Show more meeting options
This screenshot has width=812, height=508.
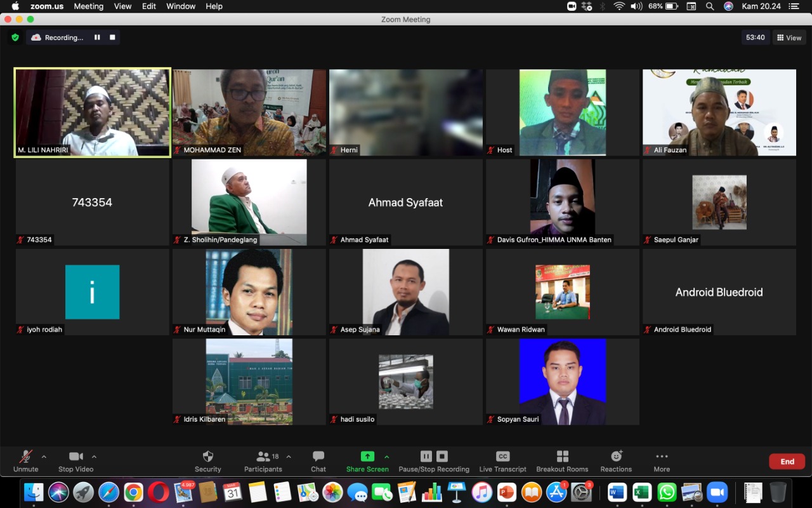(662, 461)
